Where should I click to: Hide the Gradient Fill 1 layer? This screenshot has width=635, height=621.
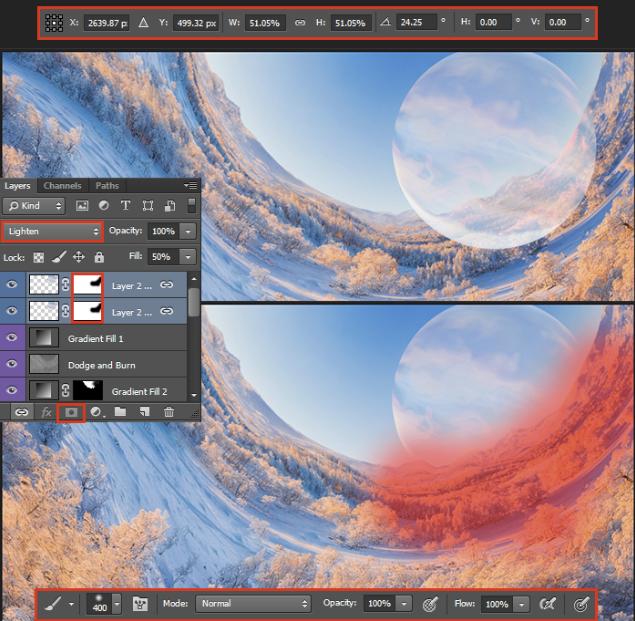pyautogui.click(x=12, y=337)
